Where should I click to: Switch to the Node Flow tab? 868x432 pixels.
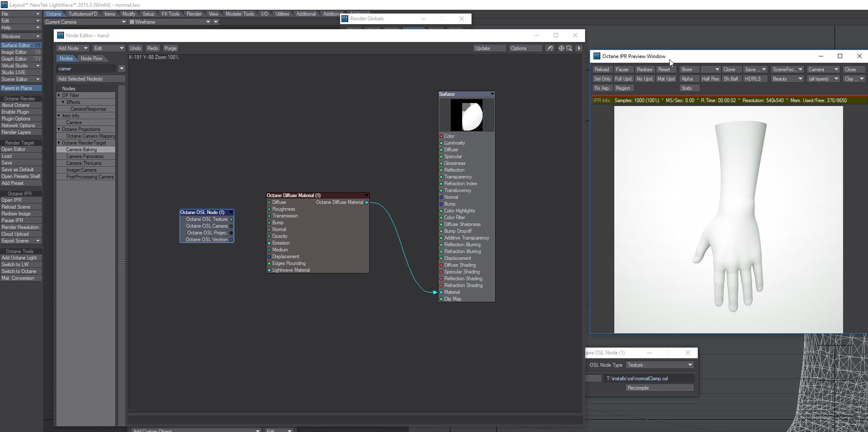92,59
